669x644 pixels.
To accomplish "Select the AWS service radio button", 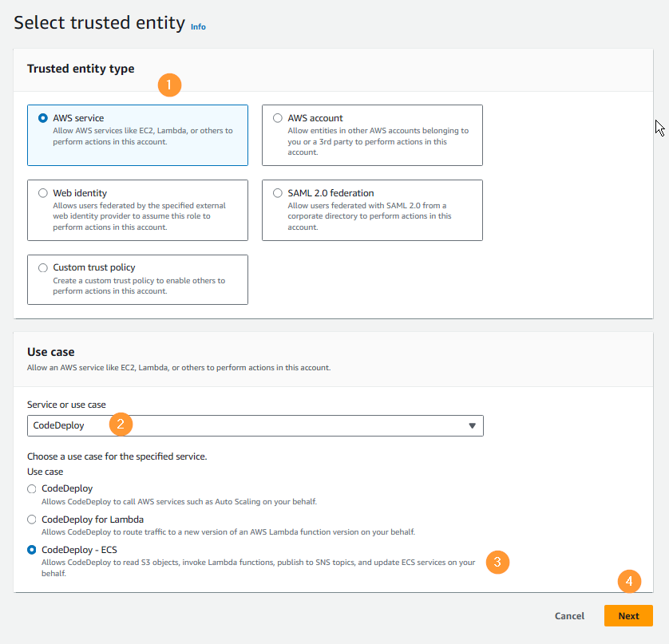I will tap(42, 118).
